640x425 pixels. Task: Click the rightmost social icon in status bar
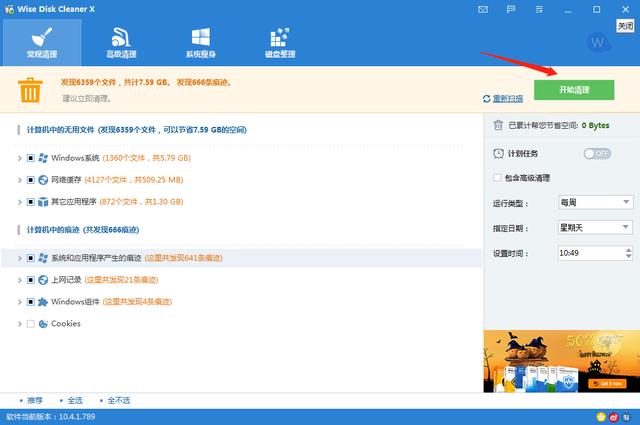pyautogui.click(x=626, y=417)
